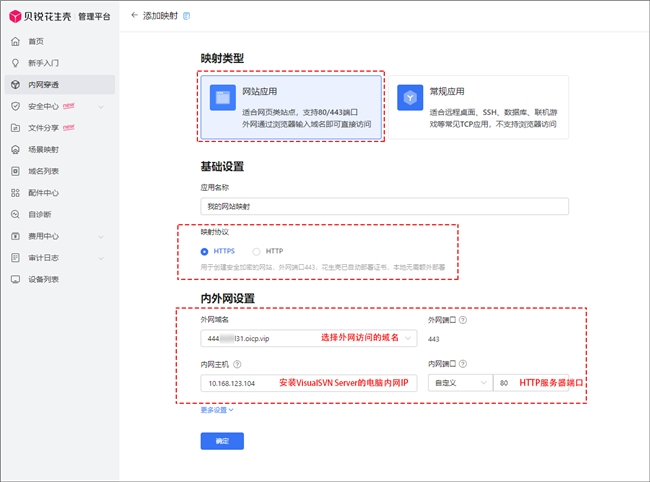Open the 自定义 internal port dropdown
Image resolution: width=650 pixels, height=482 pixels.
point(460,383)
